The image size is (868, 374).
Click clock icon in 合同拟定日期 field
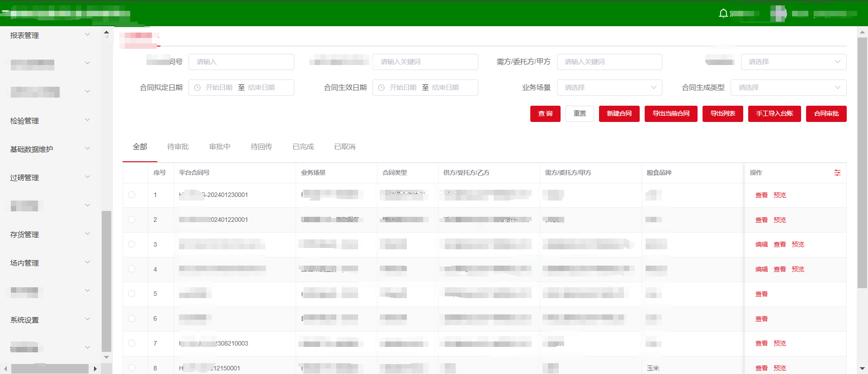coord(198,88)
